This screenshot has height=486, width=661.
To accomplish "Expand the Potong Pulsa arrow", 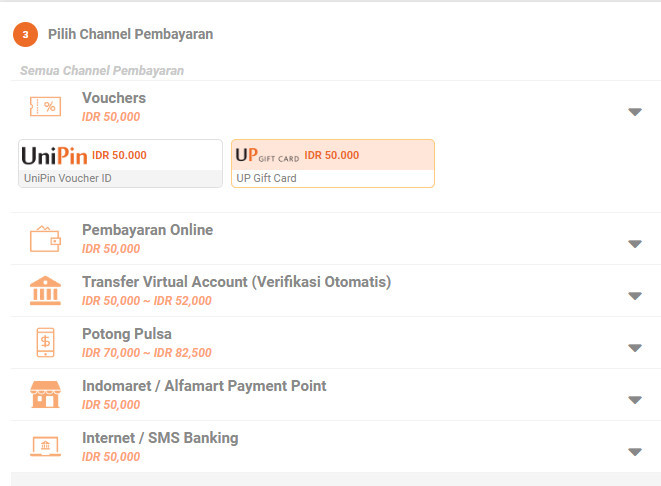I will pyautogui.click(x=634, y=347).
